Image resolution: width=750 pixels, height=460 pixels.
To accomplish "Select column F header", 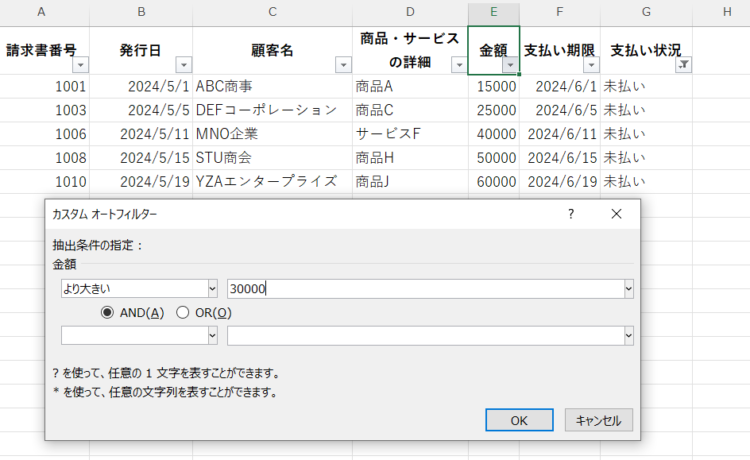I will tap(560, 12).
